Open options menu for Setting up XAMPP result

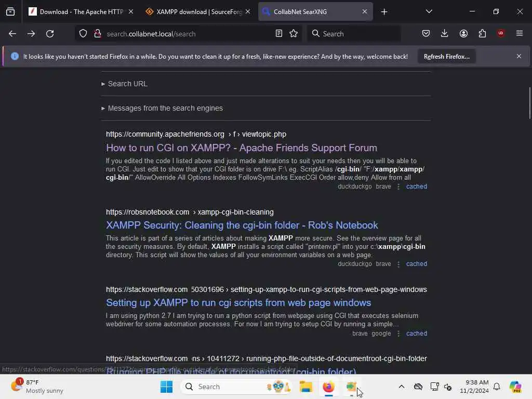398,334
